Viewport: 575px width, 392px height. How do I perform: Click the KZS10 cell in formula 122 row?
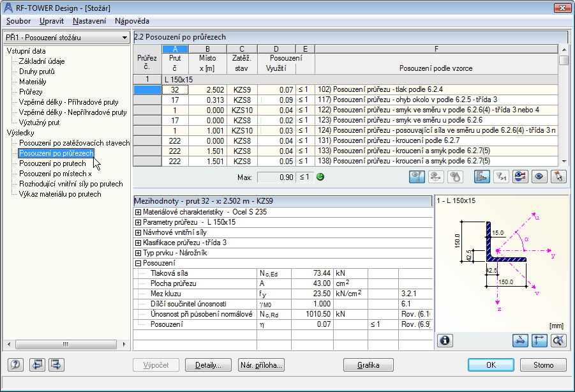tap(242, 110)
